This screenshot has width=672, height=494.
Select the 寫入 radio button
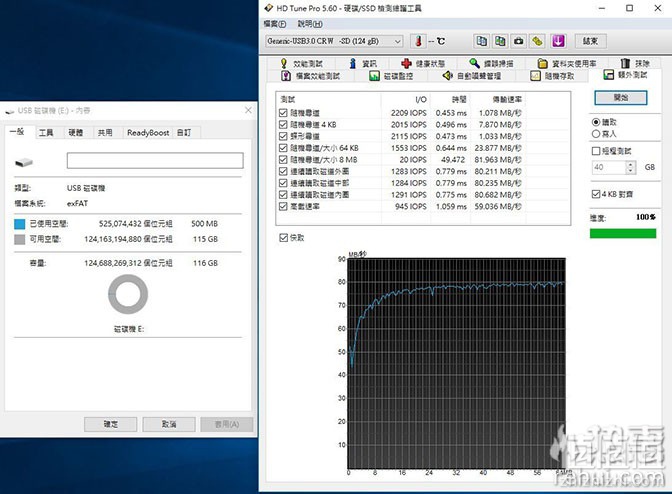tap(597, 133)
